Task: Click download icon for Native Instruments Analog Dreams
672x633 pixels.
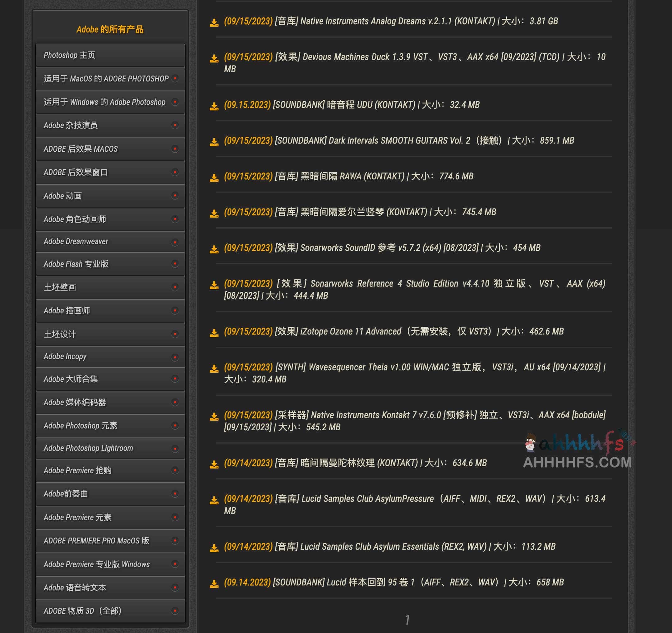Action: tap(214, 23)
